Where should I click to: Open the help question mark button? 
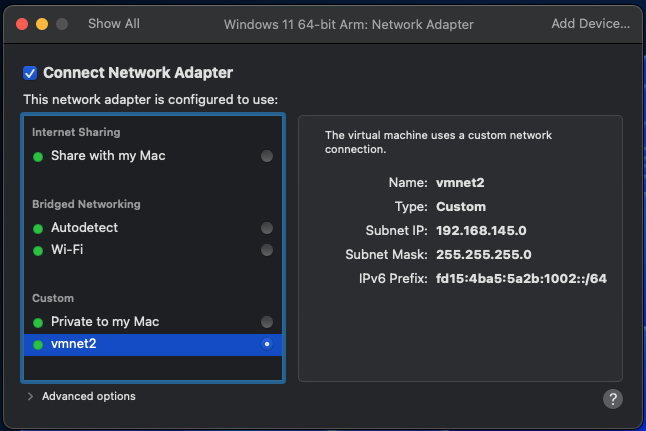[x=613, y=399]
